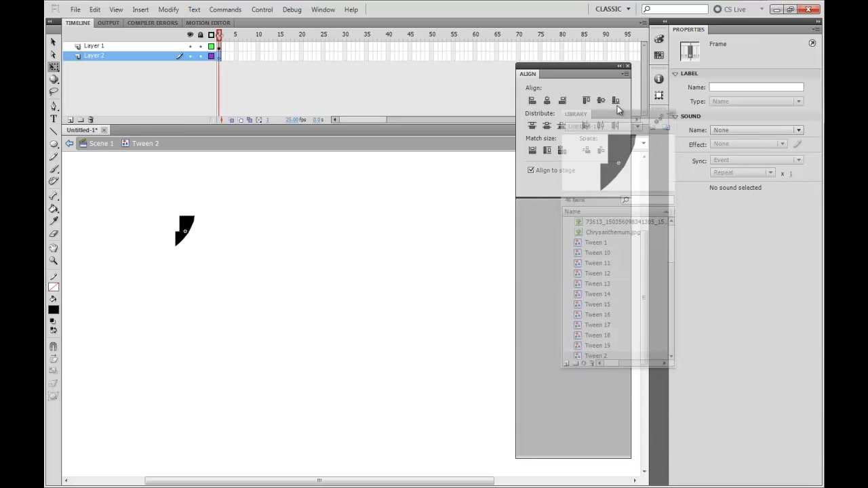Viewport: 868px width, 488px height.
Task: Open the CLASSIC workspace dropdown
Action: pos(613,9)
